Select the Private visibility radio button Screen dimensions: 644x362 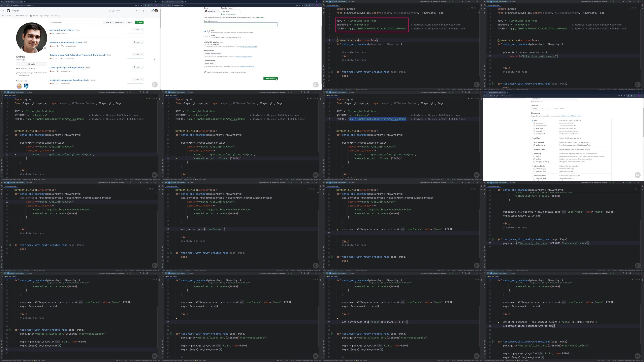[x=205, y=36]
